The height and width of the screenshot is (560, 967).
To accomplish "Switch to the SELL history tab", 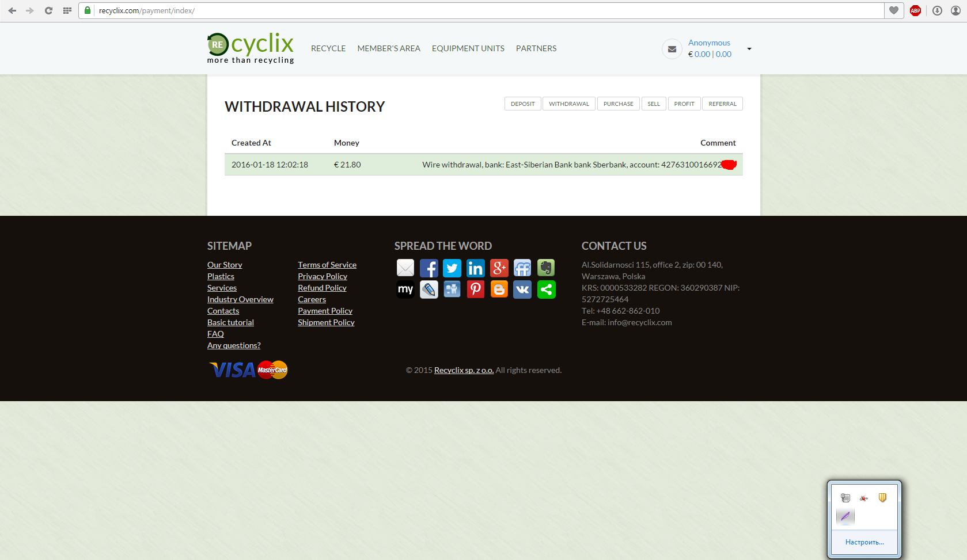I will [654, 104].
